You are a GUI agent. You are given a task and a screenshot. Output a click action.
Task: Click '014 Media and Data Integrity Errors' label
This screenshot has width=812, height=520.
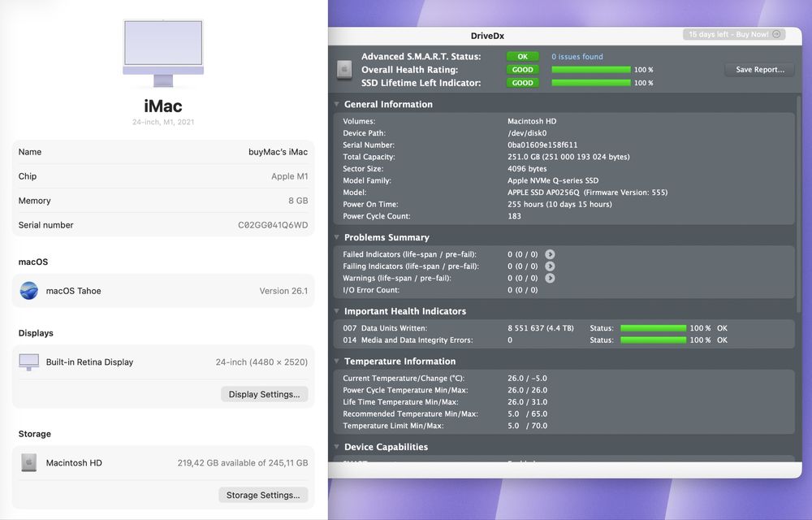tap(408, 340)
